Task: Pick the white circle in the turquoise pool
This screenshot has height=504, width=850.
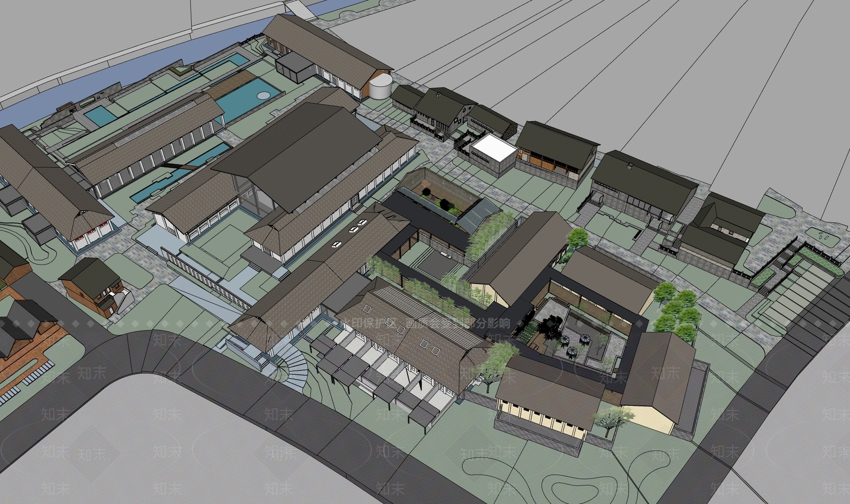Action: (x=264, y=96)
